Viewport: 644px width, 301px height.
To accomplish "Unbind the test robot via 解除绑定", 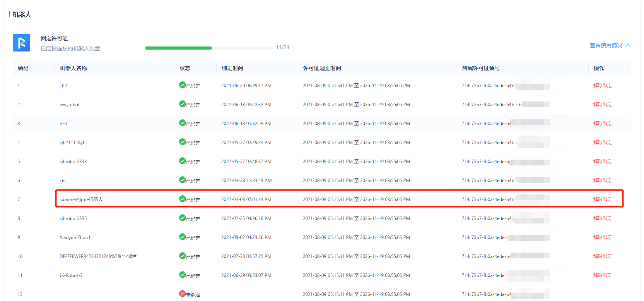I will coord(603,124).
